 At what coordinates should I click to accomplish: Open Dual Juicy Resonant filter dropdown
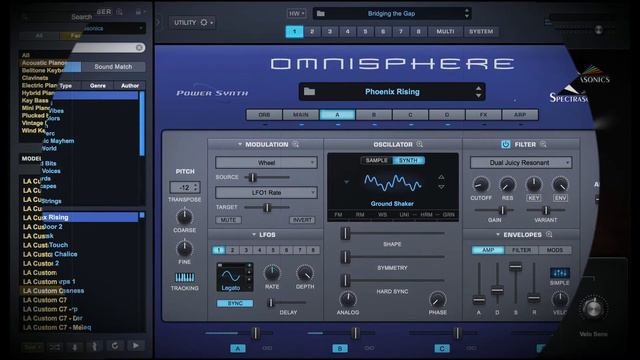tap(521, 162)
